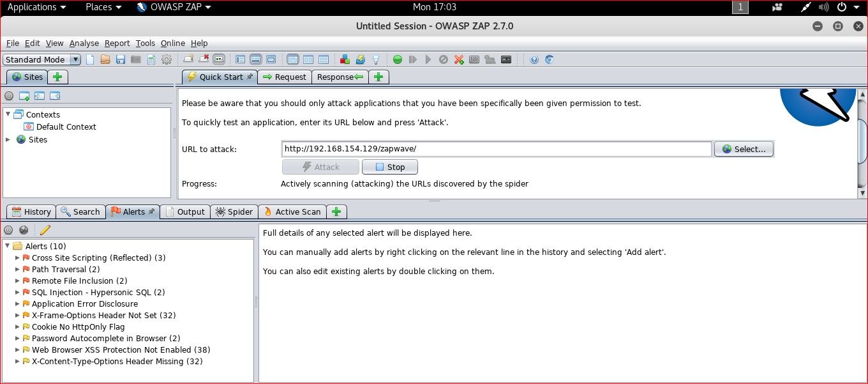
Task: Click the green plus after Active Scan tab
Action: click(x=336, y=211)
